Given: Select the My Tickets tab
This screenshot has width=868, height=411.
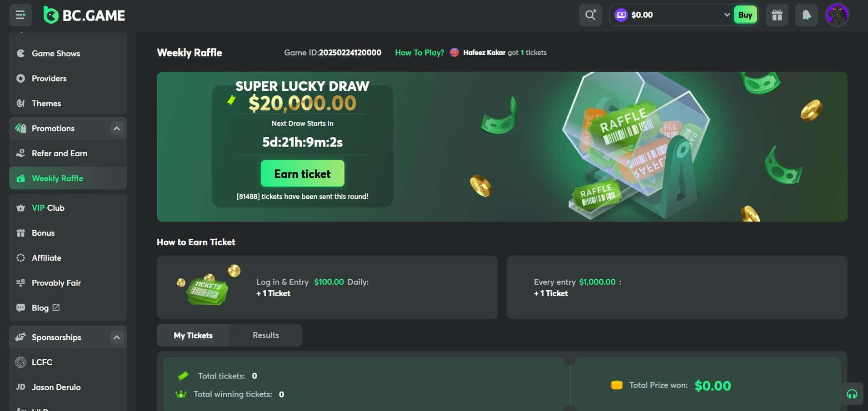Looking at the screenshot, I should point(193,335).
